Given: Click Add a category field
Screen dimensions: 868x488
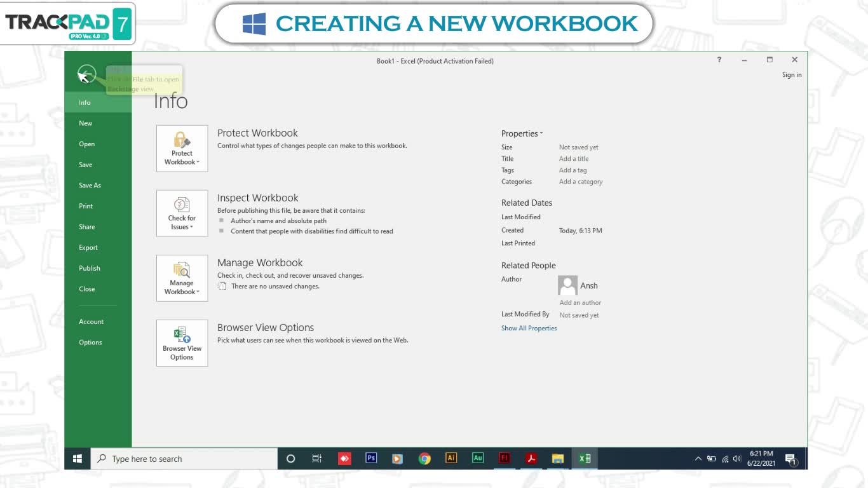Looking at the screenshot, I should coord(581,182).
